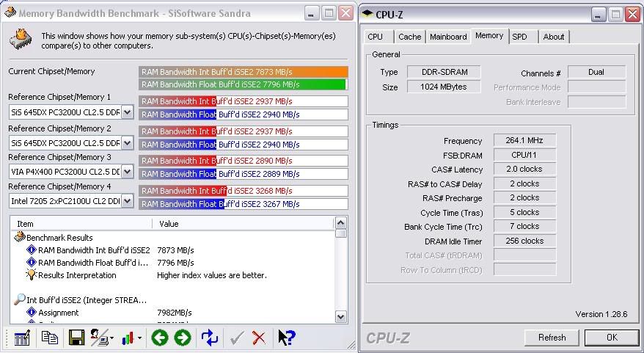Open the dropdown arrow beside bar chart icon
Image resolution: width=644 pixels, height=353 pixels.
[x=139, y=338]
